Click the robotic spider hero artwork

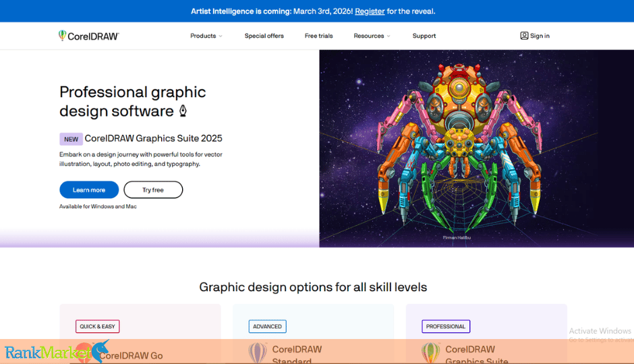(459, 148)
